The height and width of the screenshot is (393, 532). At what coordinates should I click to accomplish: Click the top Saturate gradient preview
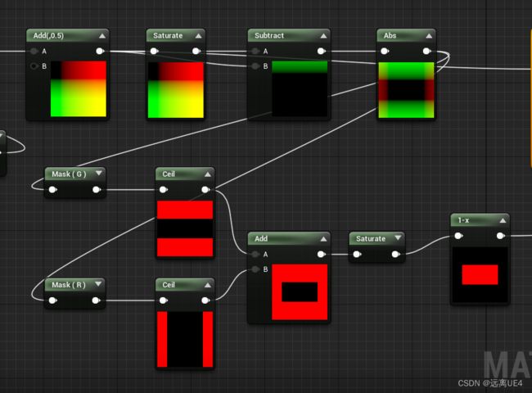click(x=176, y=90)
